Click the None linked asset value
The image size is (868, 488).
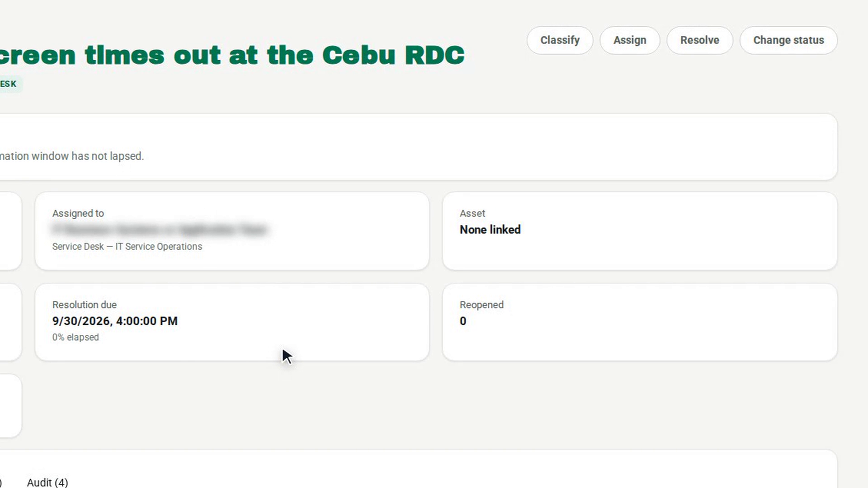pos(490,230)
